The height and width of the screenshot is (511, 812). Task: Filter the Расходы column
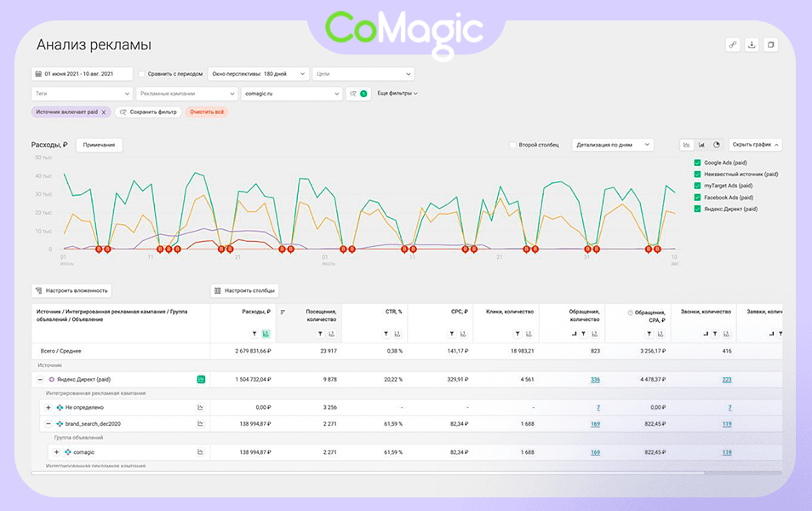254,334
